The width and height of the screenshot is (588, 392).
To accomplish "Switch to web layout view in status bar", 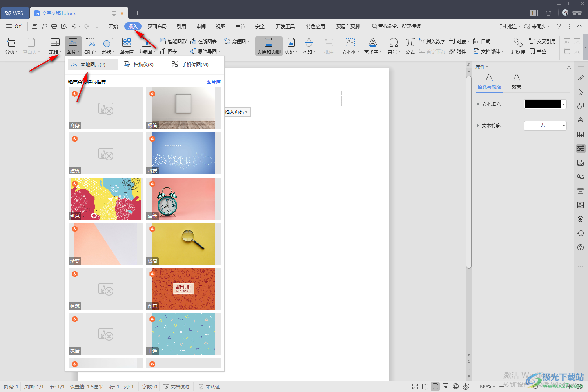I will 456,387.
